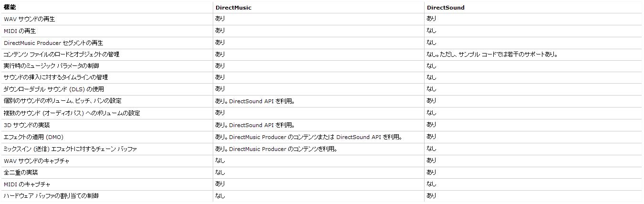Click DirectMusic cell mentioning DirectSound API for 3D
The height and width of the screenshot is (204, 644).
tap(255, 125)
